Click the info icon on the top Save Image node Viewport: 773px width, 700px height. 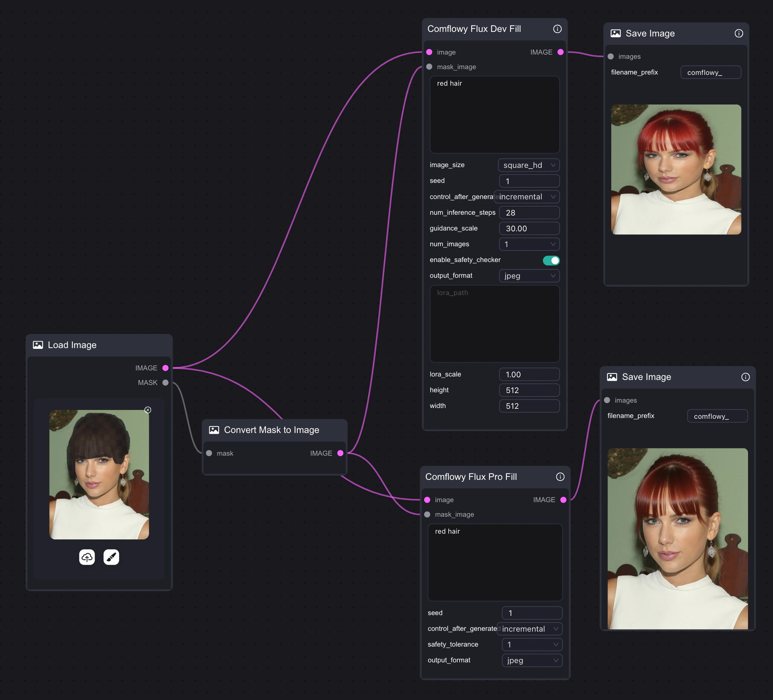click(739, 33)
